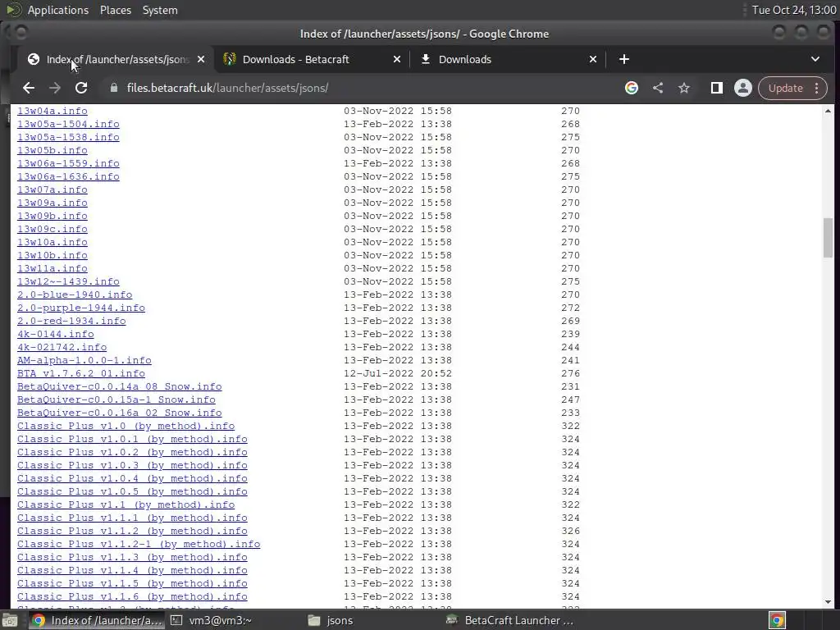Screen dimensions: 840x630
Task: Open BetaQuiver-c0.0.14a_08_Snow.info link
Action: [x=120, y=387]
